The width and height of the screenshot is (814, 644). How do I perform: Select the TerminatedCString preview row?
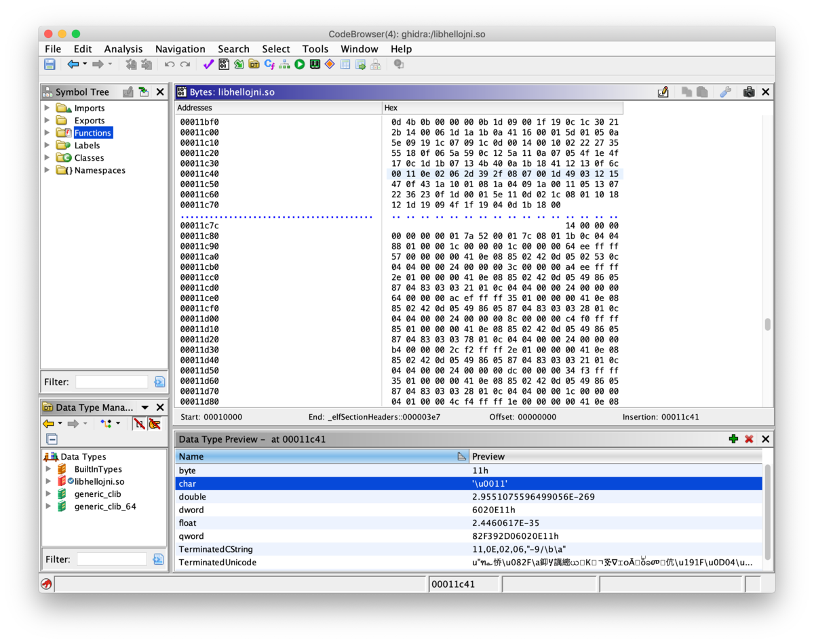469,549
